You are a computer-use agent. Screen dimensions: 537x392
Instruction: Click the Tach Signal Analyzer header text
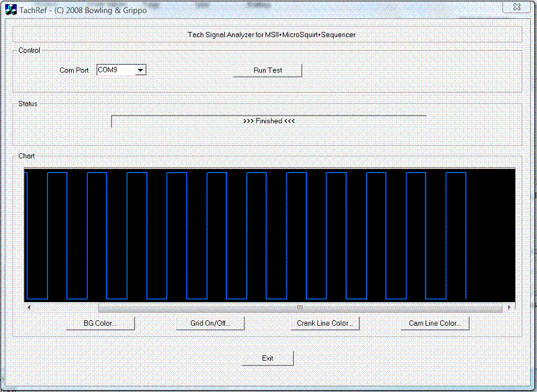point(272,35)
